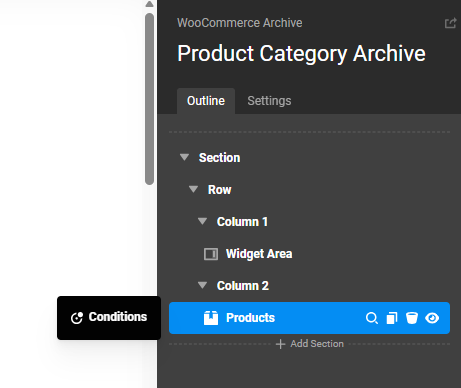Select Widget Area in outline
Viewport: 461px width, 388px height.
pos(259,254)
